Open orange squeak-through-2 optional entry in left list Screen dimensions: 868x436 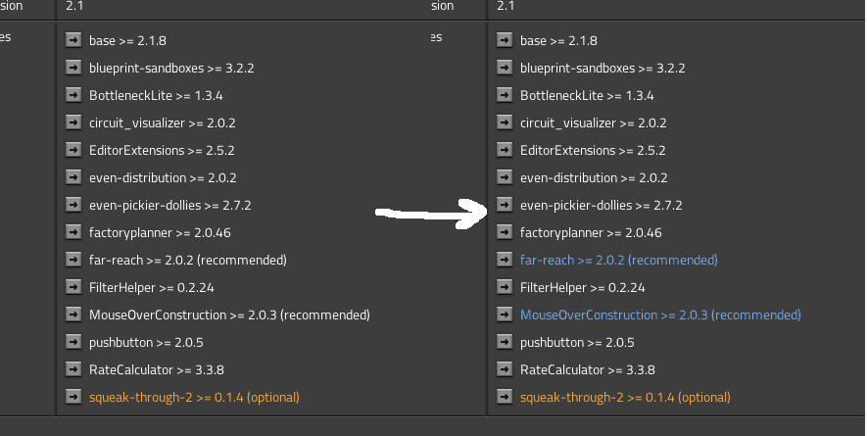194,397
